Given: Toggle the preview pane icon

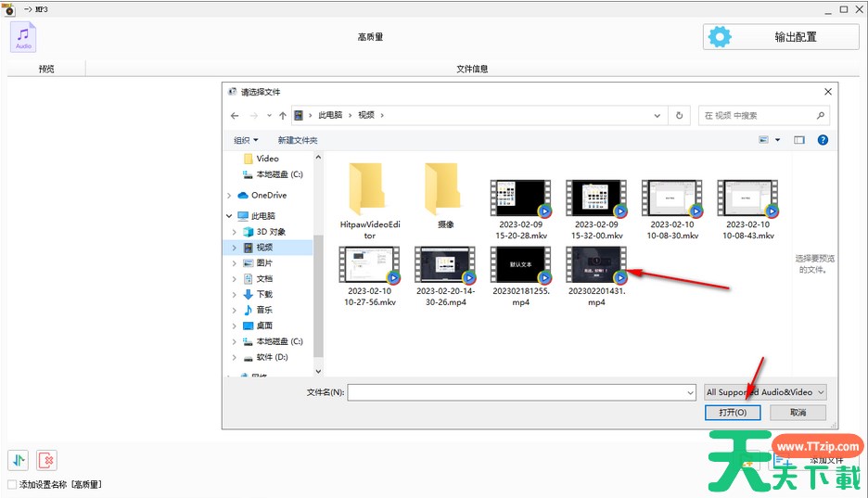Looking at the screenshot, I should pyautogui.click(x=799, y=140).
